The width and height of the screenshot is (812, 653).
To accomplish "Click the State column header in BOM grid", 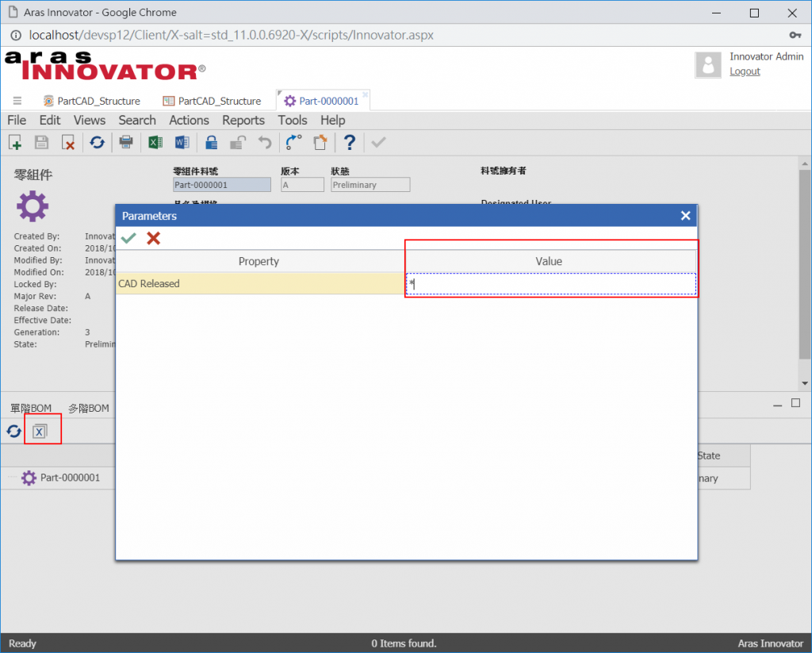I will point(724,455).
